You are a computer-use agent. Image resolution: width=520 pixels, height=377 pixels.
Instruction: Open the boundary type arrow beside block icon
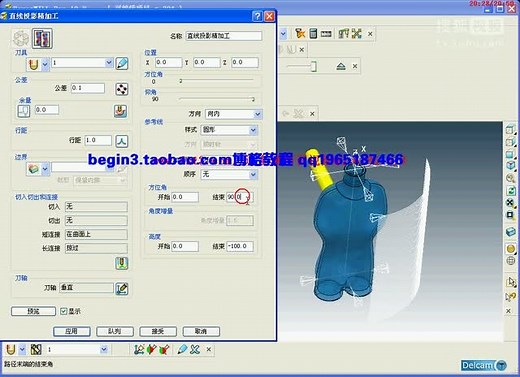click(x=45, y=169)
